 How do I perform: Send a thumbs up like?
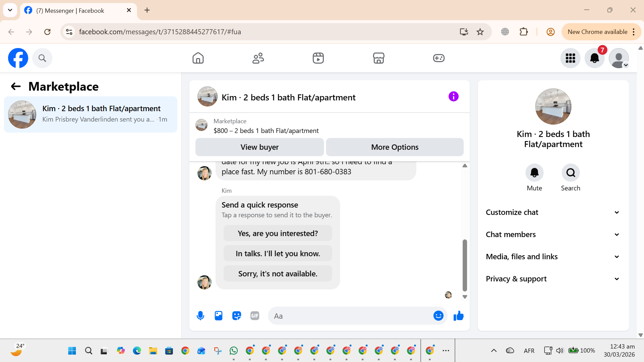pyautogui.click(x=459, y=316)
